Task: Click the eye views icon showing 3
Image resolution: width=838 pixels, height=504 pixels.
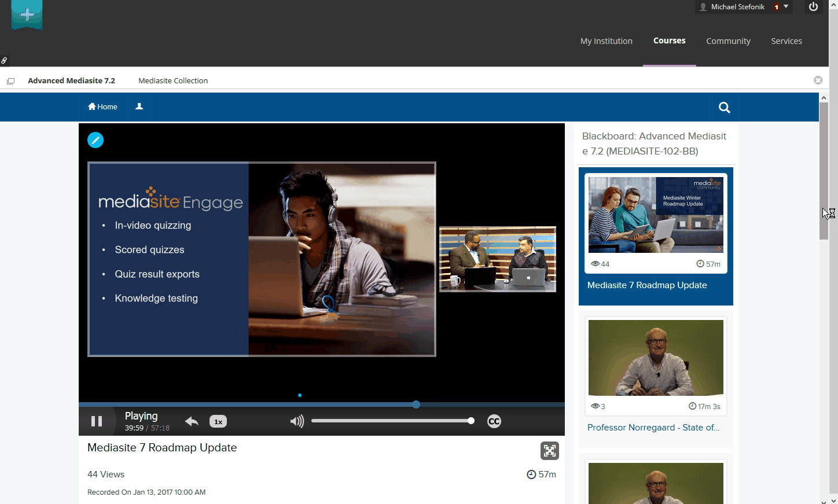Action: (595, 406)
